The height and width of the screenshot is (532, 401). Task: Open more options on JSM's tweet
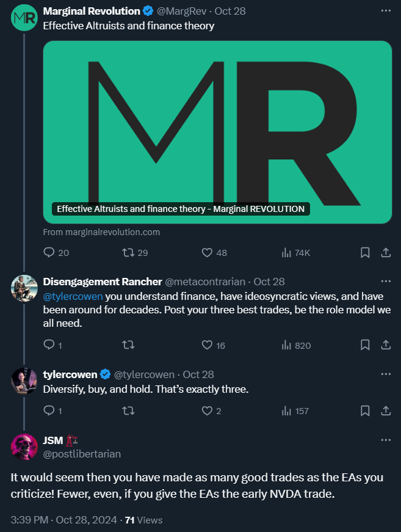[386, 440]
